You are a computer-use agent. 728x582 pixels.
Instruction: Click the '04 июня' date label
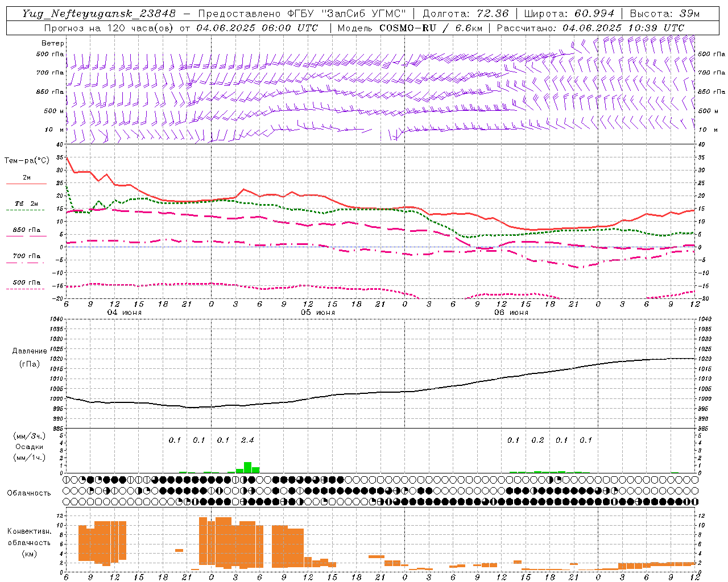(x=125, y=313)
